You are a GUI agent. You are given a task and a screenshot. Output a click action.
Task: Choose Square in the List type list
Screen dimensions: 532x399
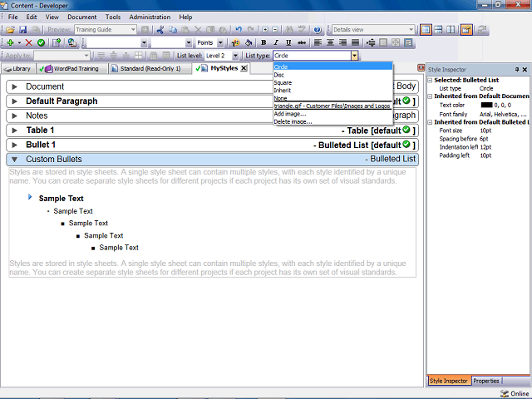(332, 83)
